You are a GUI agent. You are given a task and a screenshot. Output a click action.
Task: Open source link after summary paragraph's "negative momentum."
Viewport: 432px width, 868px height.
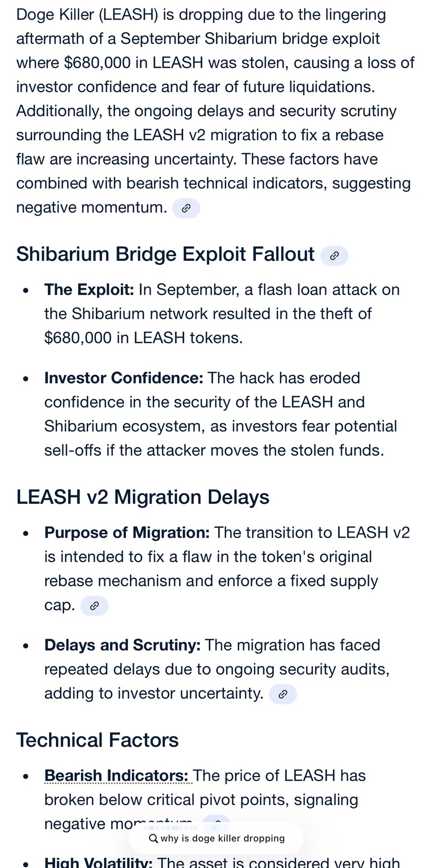pyautogui.click(x=186, y=208)
